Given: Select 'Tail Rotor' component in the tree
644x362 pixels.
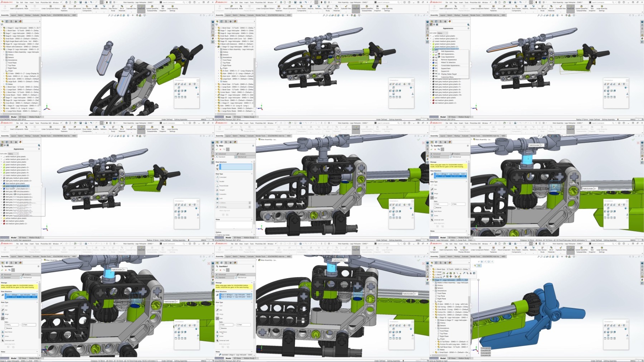Looking at the screenshot, I should point(452,342).
